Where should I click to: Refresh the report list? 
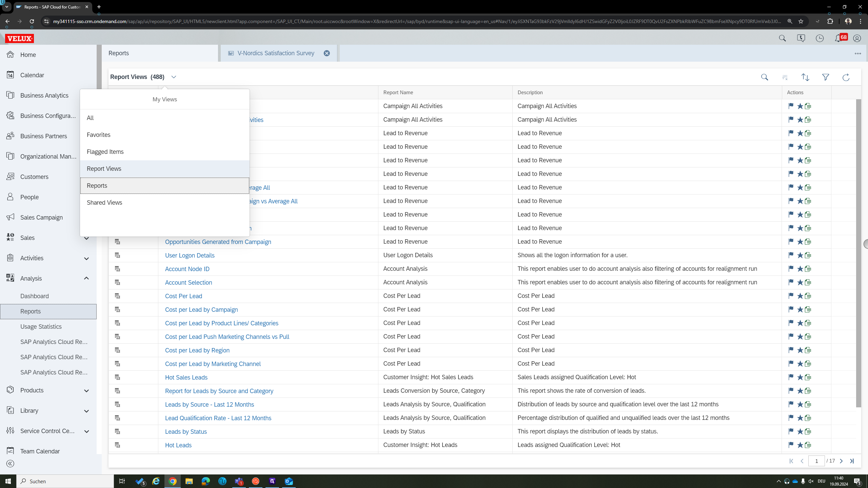click(x=846, y=77)
